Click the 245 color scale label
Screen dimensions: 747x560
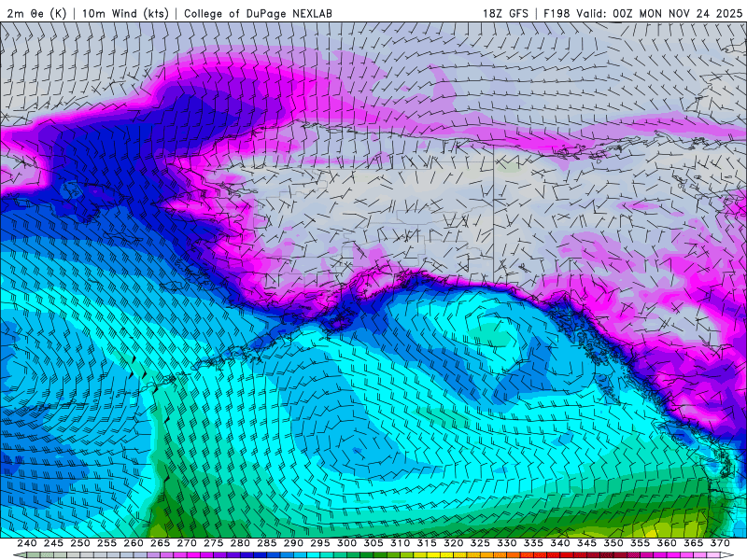point(53,543)
